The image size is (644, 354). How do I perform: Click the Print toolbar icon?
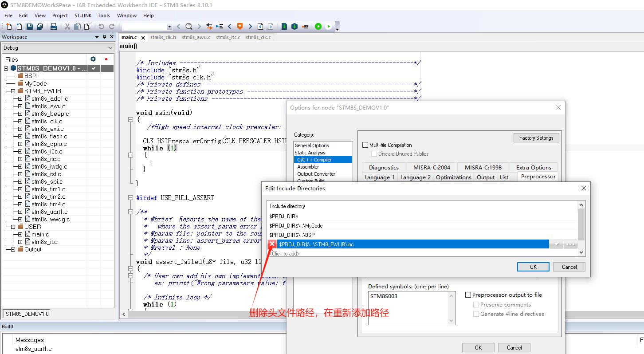pyautogui.click(x=54, y=27)
